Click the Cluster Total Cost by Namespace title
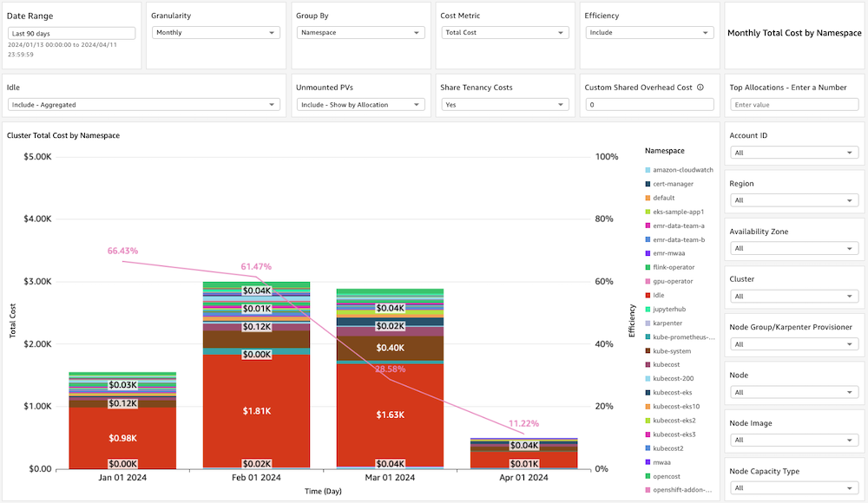The width and height of the screenshot is (868, 503). (x=63, y=135)
